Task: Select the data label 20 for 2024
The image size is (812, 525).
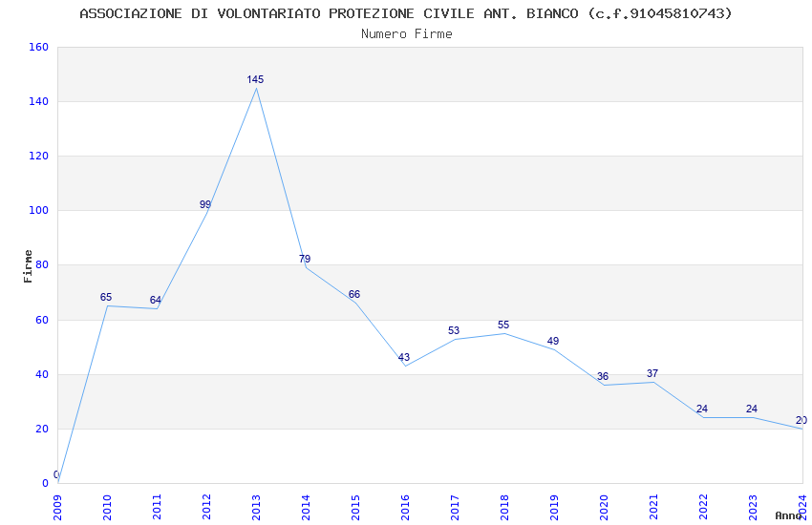Action: point(801,421)
